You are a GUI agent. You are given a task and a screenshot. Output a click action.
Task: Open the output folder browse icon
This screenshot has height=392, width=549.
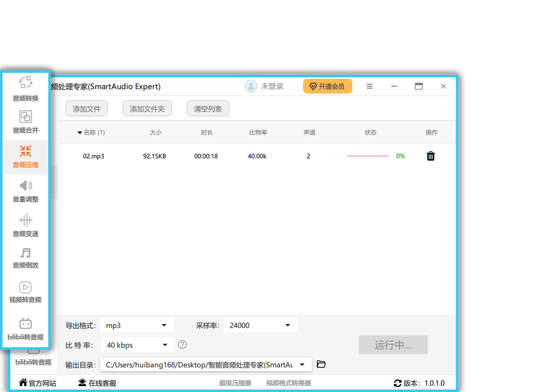(x=321, y=364)
